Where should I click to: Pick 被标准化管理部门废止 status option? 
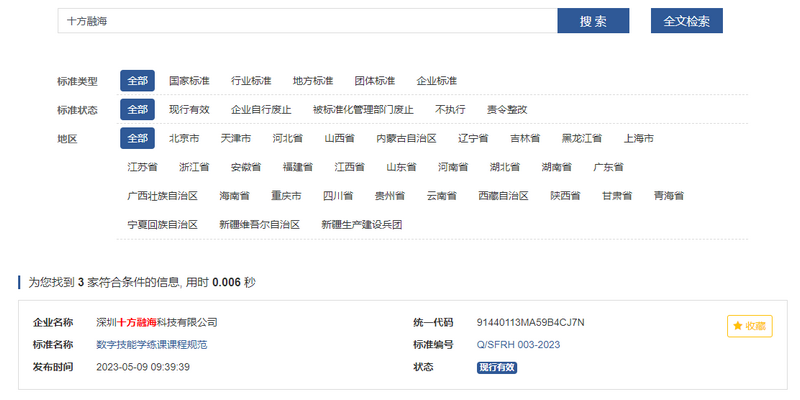(363, 109)
